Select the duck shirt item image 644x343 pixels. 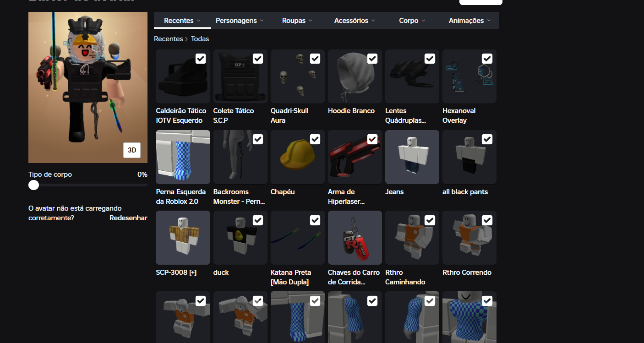tap(240, 238)
